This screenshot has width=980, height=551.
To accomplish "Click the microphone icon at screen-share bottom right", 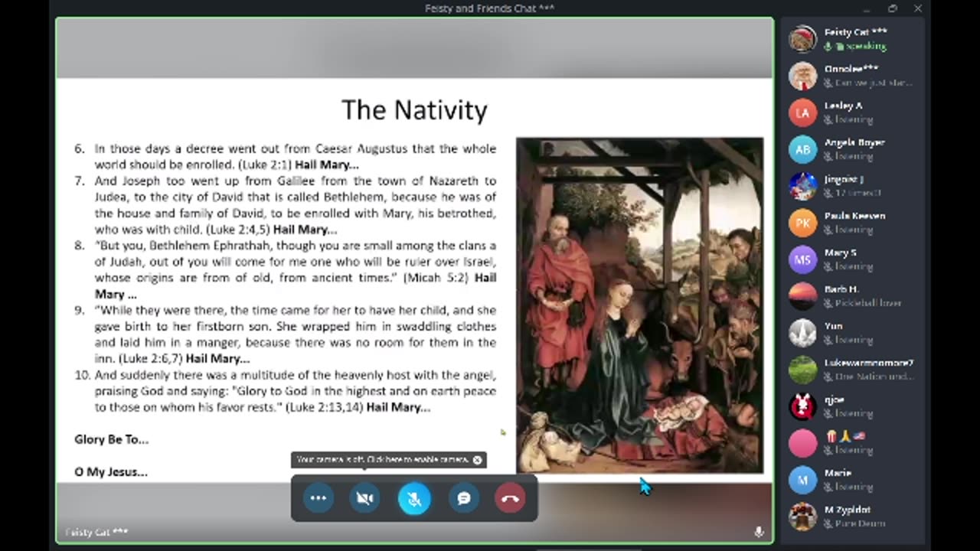I will pos(759,532).
